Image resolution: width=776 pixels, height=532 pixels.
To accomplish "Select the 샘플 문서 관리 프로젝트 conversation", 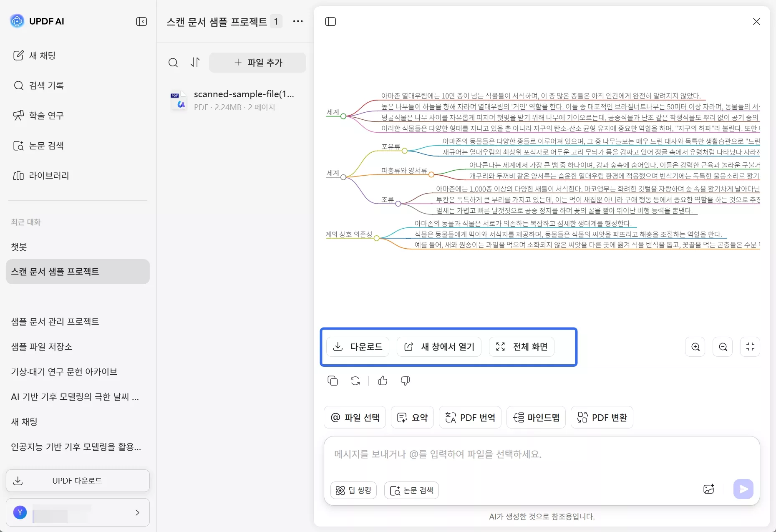I will point(55,322).
